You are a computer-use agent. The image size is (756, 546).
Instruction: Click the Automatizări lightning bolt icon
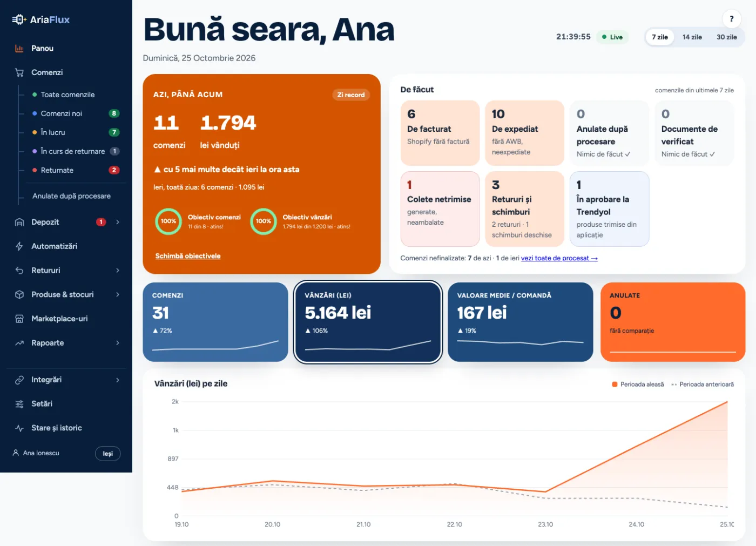point(19,246)
